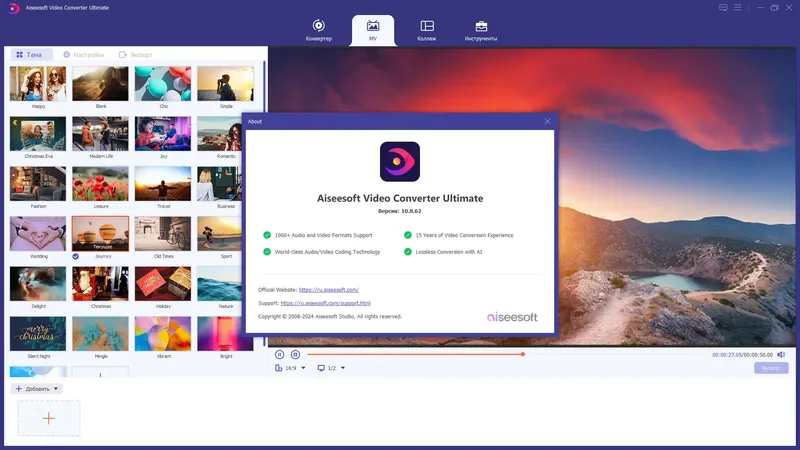This screenshot has width=800, height=450.
Task: Click the playback progress slider handle
Action: tap(522, 354)
